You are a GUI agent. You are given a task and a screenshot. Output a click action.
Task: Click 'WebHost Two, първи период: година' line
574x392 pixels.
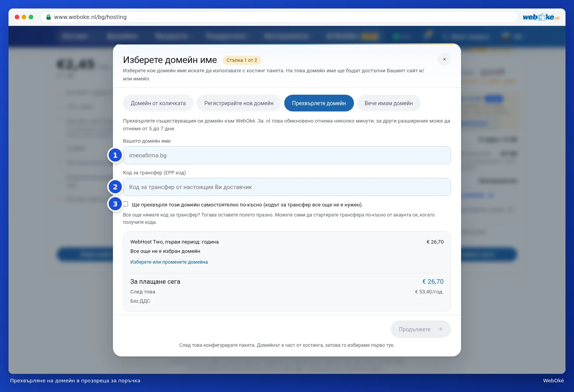[x=174, y=242]
